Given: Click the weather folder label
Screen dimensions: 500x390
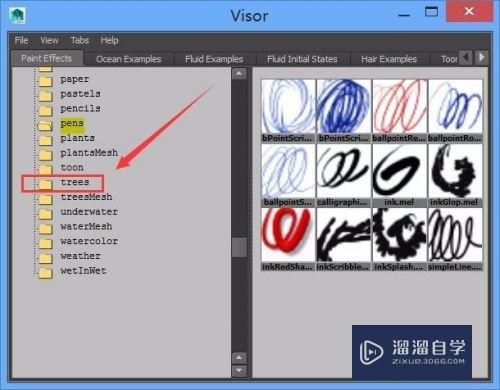Looking at the screenshot, I should click(81, 256).
